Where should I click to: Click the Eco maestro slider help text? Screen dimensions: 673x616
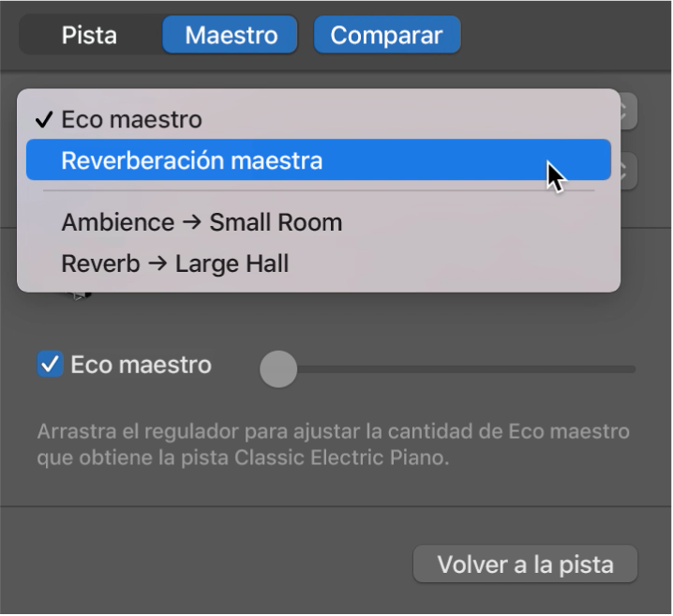pos(333,444)
